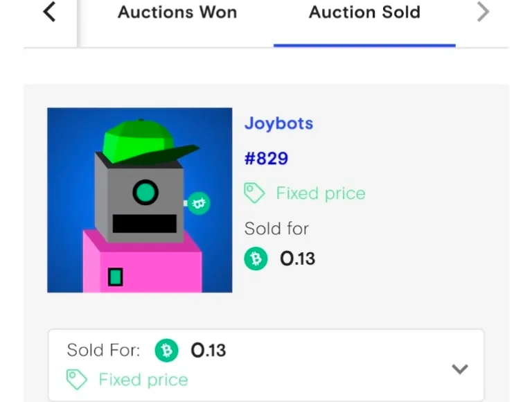
Task: Switch to the Auctions Won tab
Action: click(x=177, y=12)
